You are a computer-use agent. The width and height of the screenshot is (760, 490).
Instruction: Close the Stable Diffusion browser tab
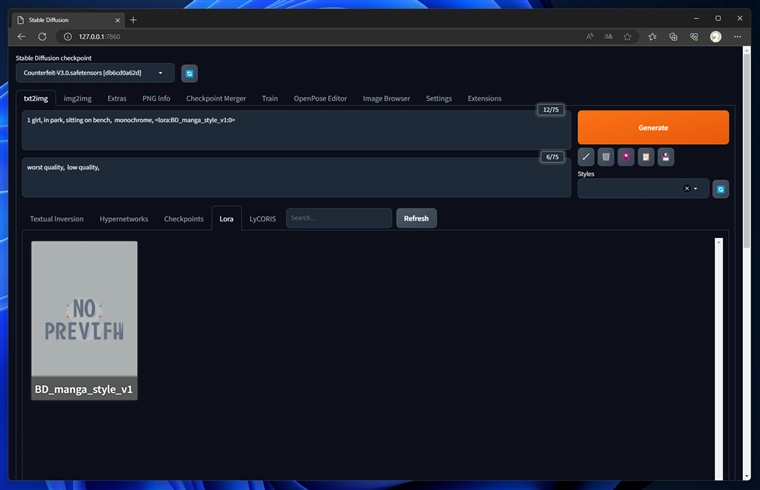[x=117, y=20]
